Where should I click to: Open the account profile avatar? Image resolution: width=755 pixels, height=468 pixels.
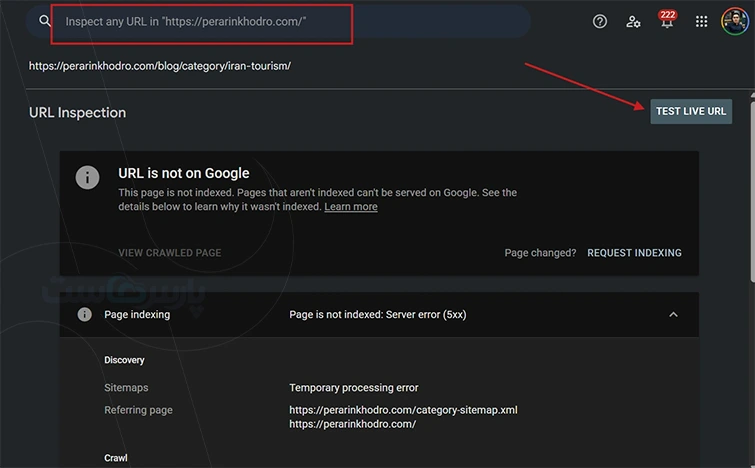point(735,21)
